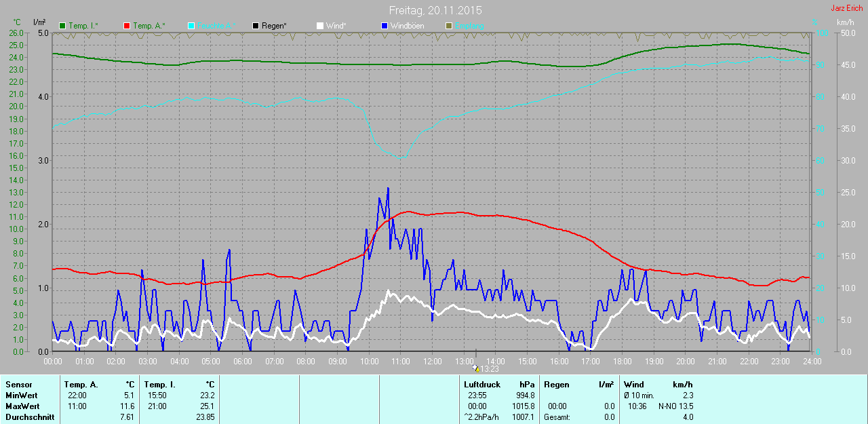Image resolution: width=868 pixels, height=424 pixels.
Task: Select the Sensor column header in table
Action: [x=18, y=385]
